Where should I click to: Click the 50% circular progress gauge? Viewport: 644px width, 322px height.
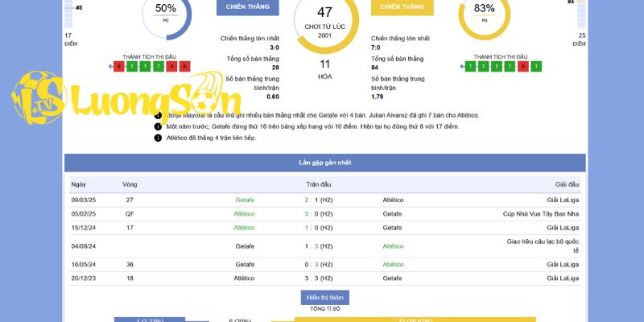166,11
